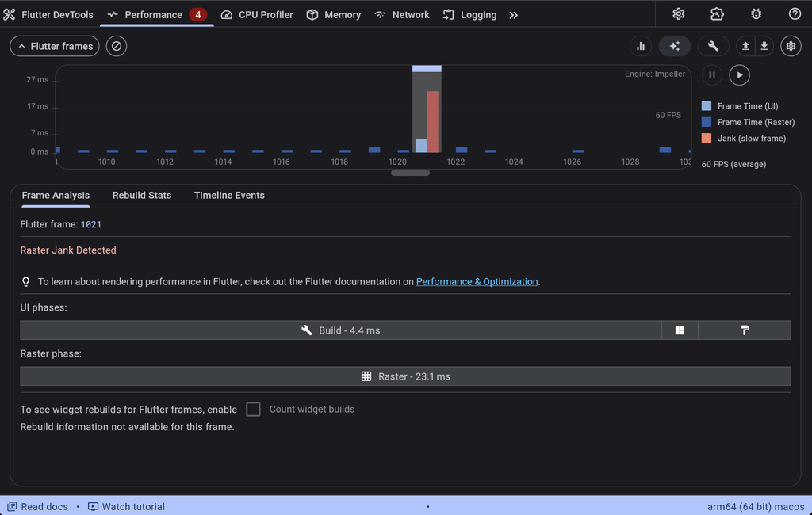This screenshot has height=515, width=812.
Task: Open DevTools extensions icon
Action: [x=717, y=14]
